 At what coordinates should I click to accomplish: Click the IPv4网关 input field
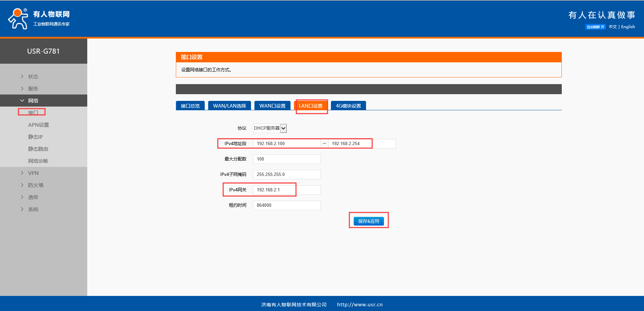287,190
